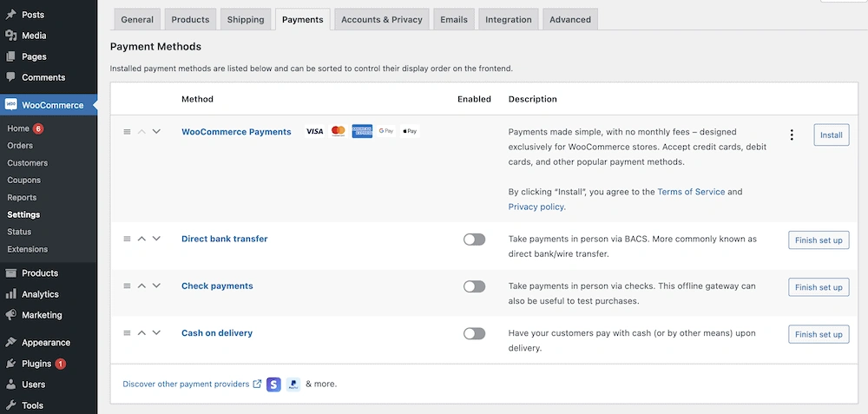Image resolution: width=868 pixels, height=414 pixels.
Task: Open the Terms of Service link
Action: [691, 192]
